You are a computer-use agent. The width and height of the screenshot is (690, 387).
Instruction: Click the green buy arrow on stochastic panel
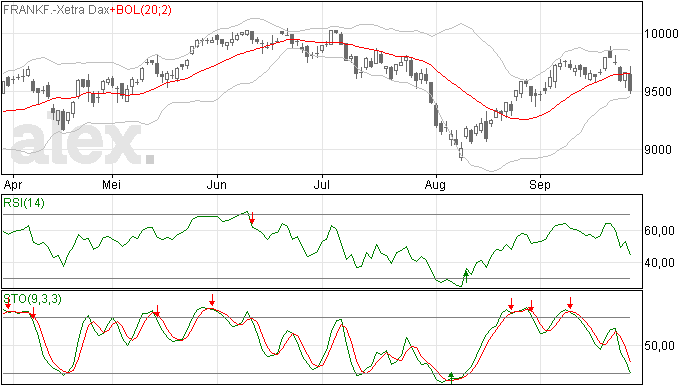coord(451,377)
